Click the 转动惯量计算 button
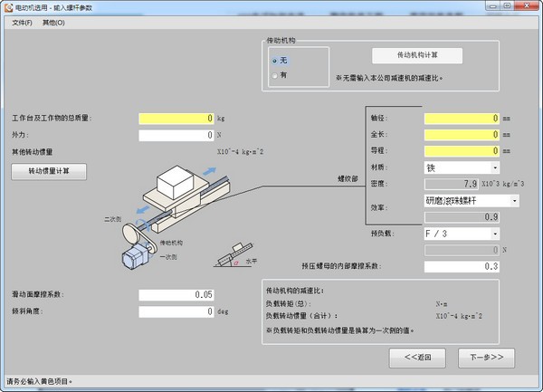543x392 pixels. (49, 171)
